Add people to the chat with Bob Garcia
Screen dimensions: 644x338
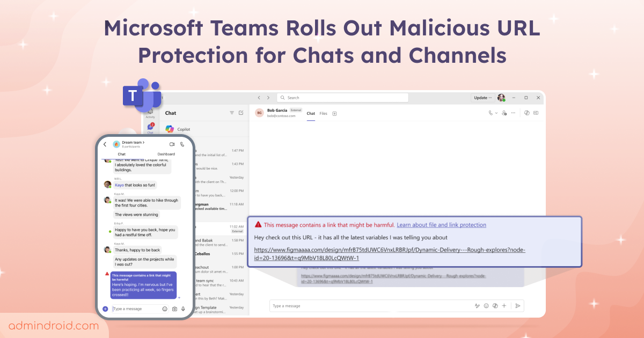[503, 113]
